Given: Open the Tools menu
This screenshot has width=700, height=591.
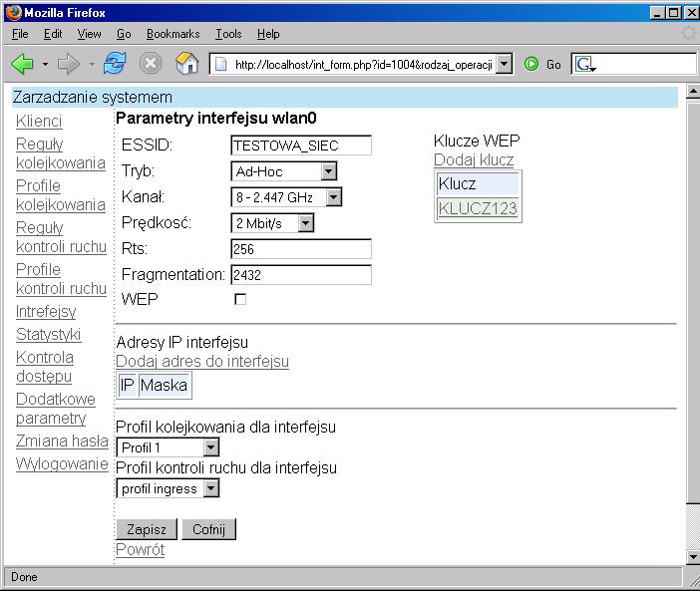Looking at the screenshot, I should click(x=228, y=34).
